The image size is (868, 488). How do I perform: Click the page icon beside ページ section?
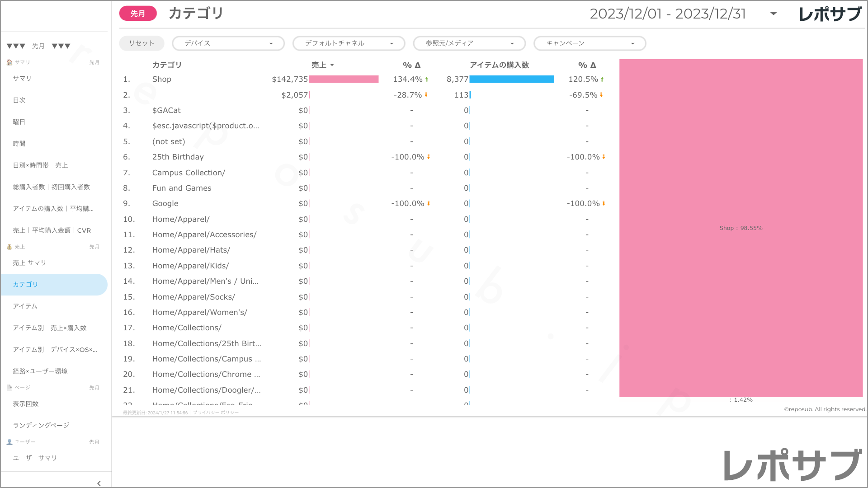pos(9,388)
